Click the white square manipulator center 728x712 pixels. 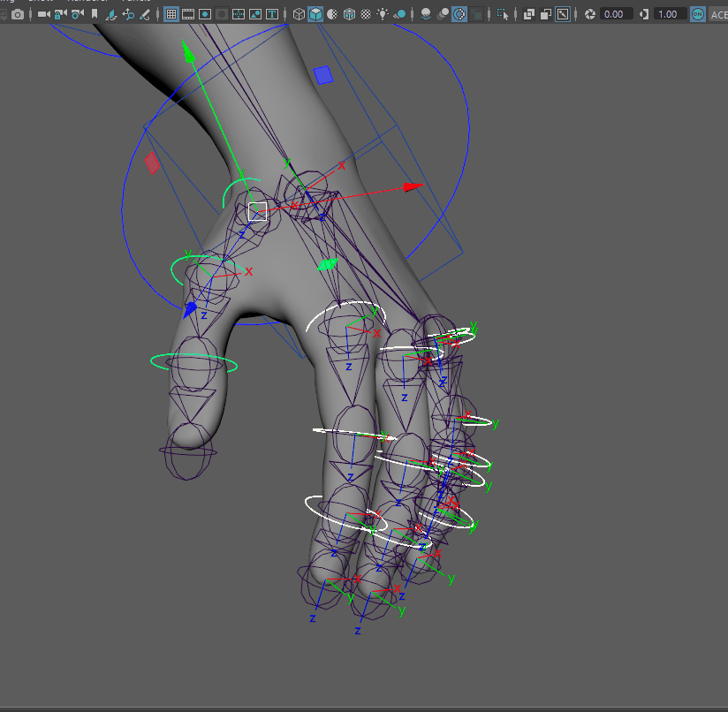point(258,211)
